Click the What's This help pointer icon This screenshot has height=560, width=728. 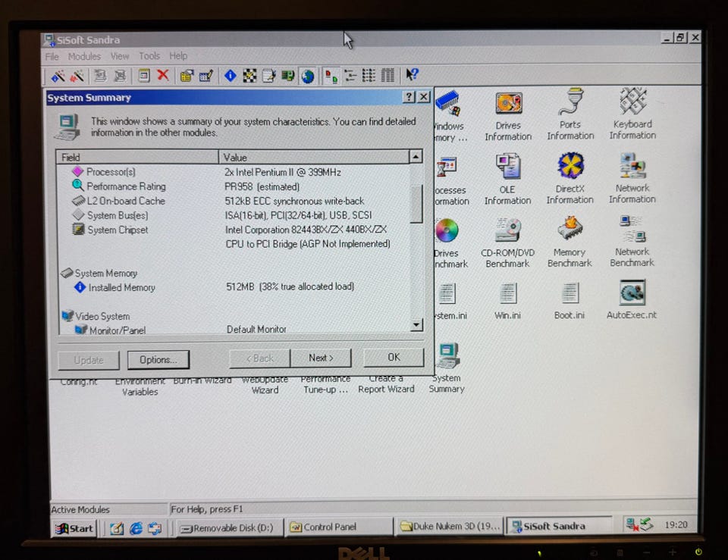[412, 74]
